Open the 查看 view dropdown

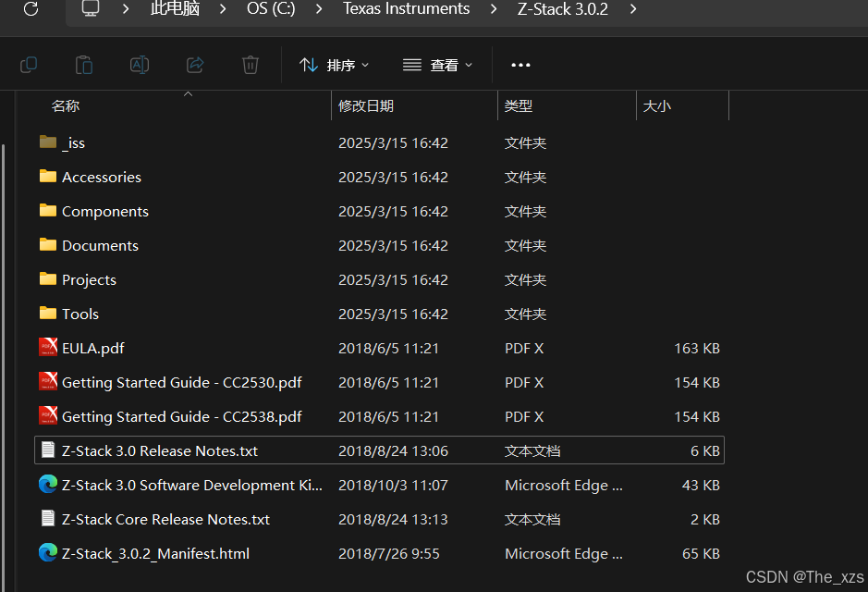[x=437, y=65]
